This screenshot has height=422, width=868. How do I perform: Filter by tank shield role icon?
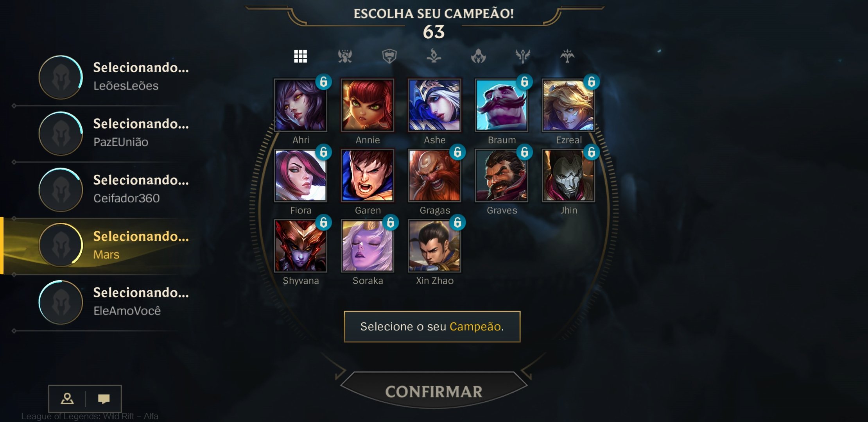389,56
